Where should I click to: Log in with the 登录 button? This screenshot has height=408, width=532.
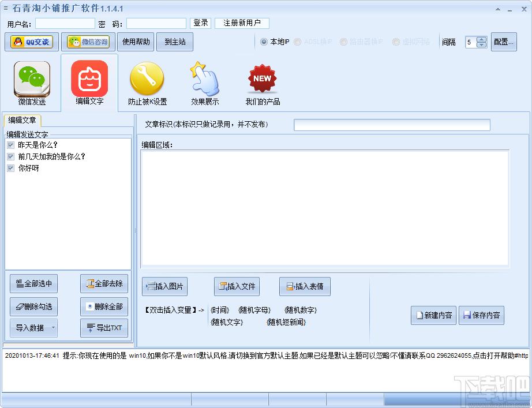pyautogui.click(x=201, y=23)
